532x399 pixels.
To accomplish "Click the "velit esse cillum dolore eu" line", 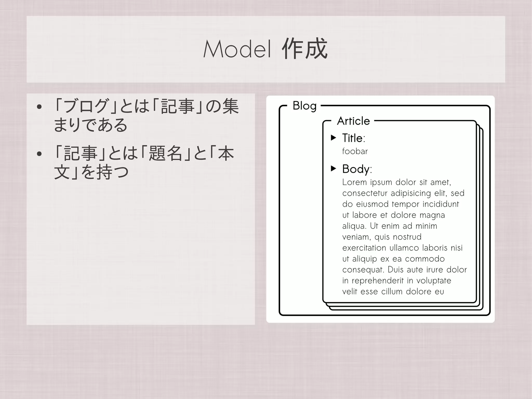I will 393,291.
